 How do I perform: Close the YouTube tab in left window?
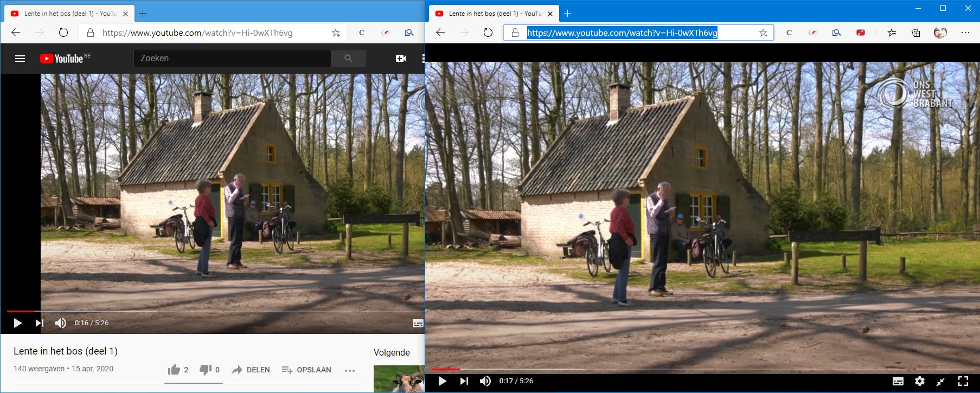[x=125, y=14]
